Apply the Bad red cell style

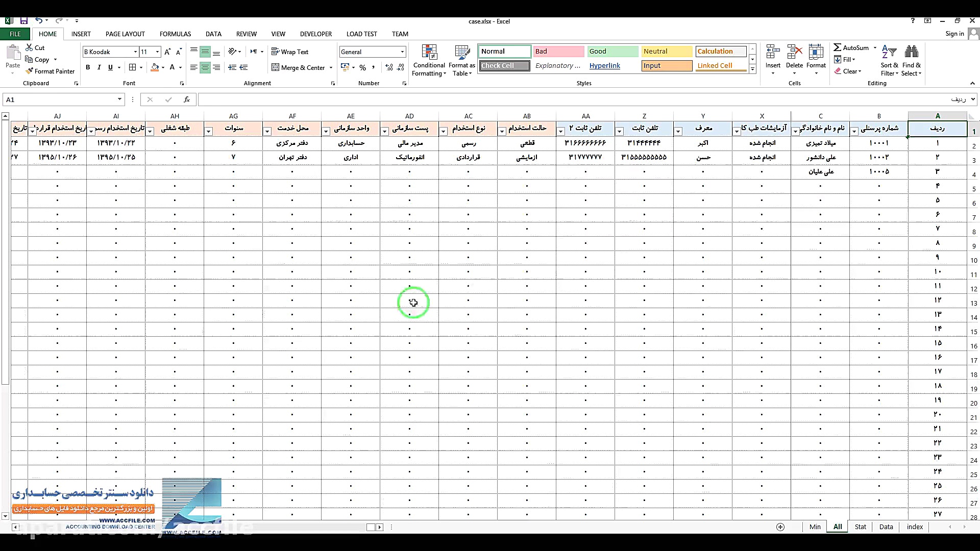tap(558, 51)
